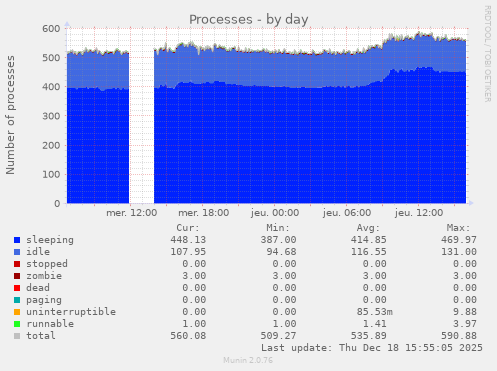Click total average value 535.89
This screenshot has width=497, height=371.
(x=369, y=336)
